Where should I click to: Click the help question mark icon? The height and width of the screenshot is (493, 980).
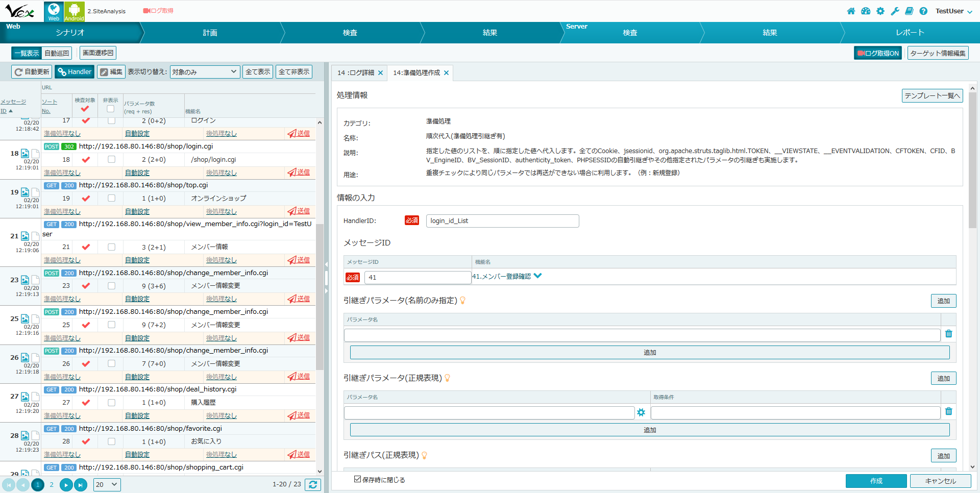click(923, 11)
